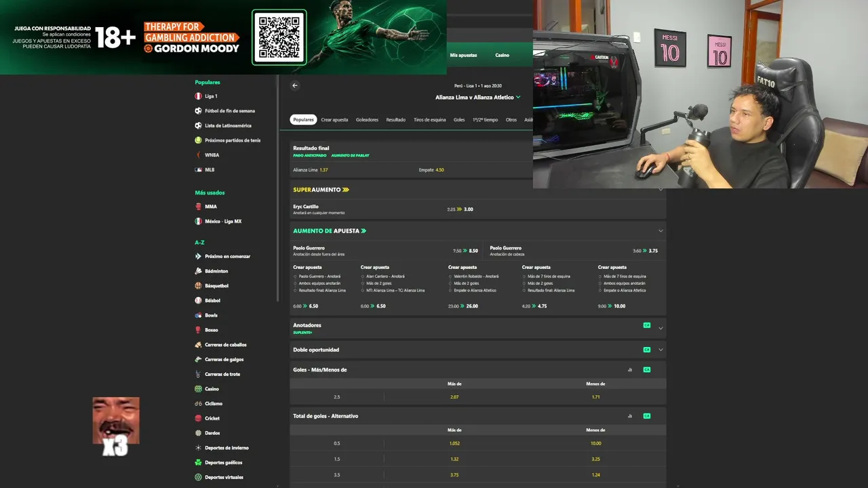Bet Más de 3.5 goals at 3.75
The height and width of the screenshot is (488, 868).
click(x=454, y=474)
